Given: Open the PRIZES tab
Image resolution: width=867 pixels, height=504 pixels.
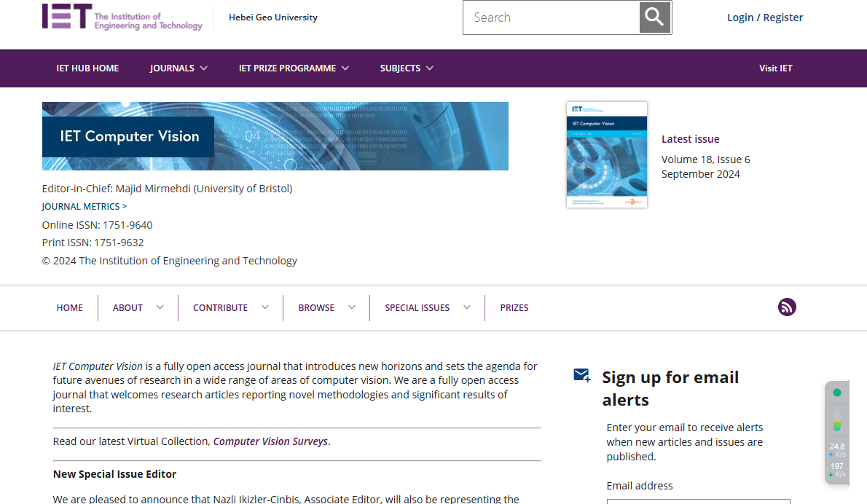Looking at the screenshot, I should click(x=514, y=308).
